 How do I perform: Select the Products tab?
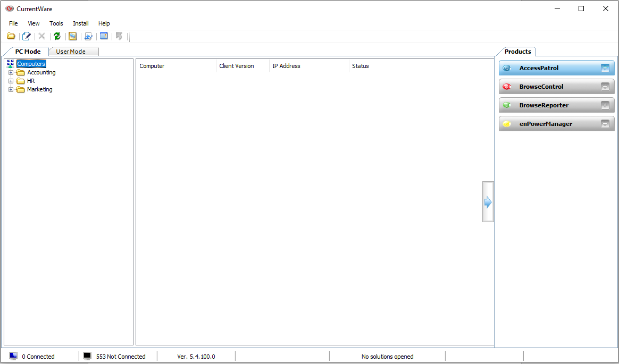point(517,51)
